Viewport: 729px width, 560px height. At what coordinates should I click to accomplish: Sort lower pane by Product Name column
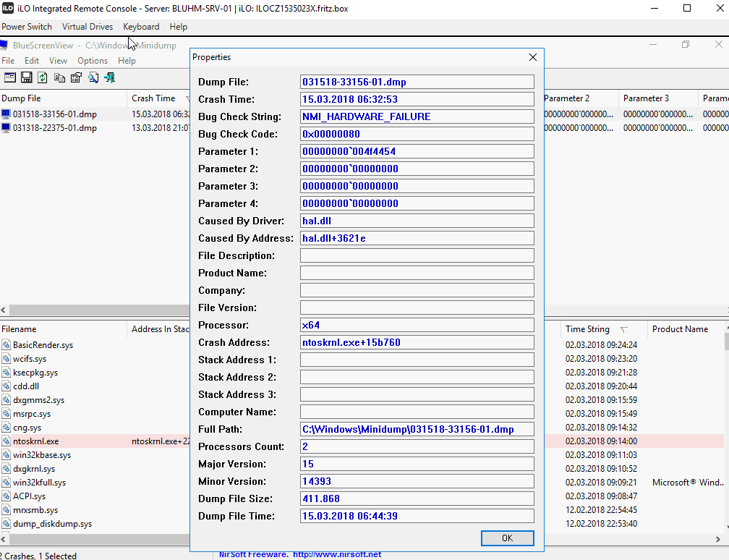686,328
